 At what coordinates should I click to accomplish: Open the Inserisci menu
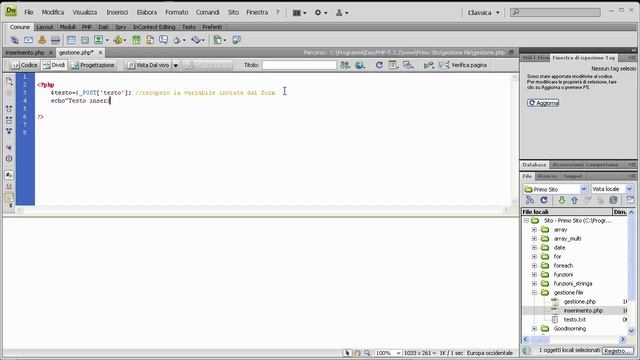click(117, 12)
